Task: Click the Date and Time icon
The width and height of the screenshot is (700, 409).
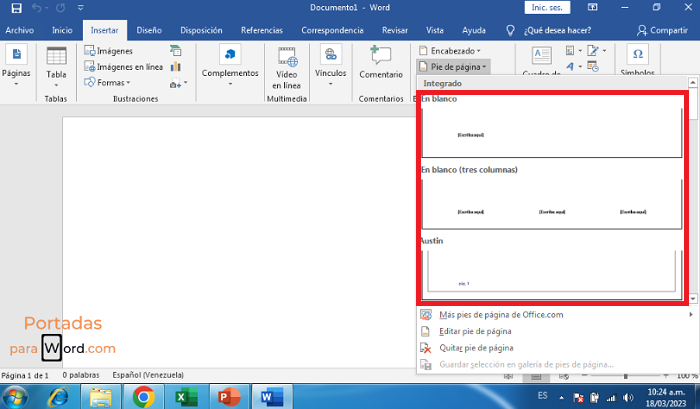Action: [x=593, y=67]
